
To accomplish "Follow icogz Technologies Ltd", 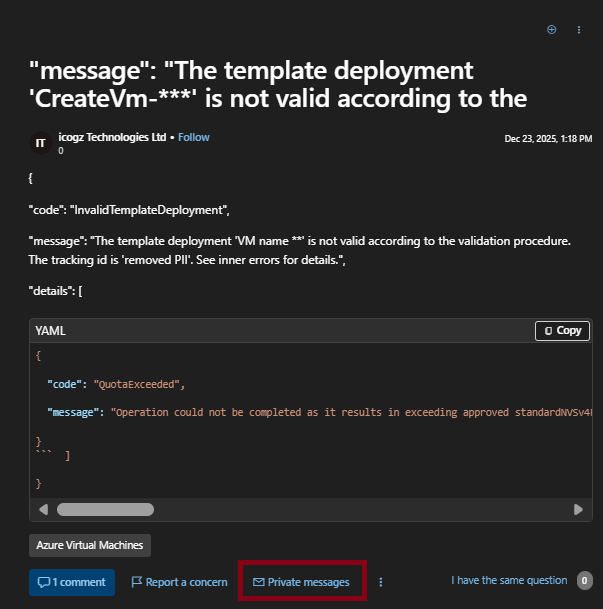I will (x=194, y=137).
